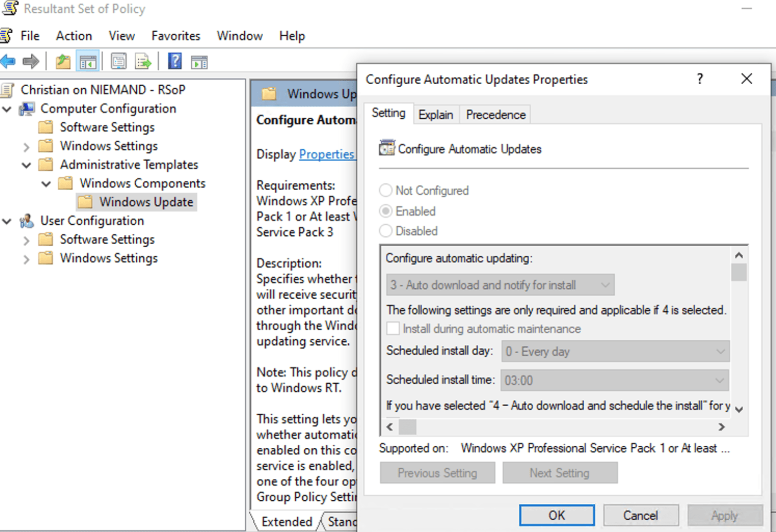Viewport: 776px width, 532px height.
Task: Open Help via the blue question-mark icon
Action: click(x=174, y=61)
